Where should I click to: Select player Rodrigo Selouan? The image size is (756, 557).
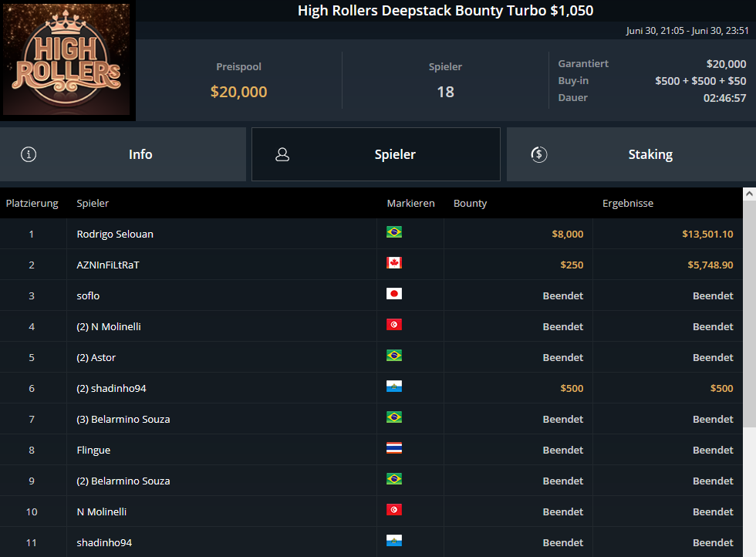[115, 234]
